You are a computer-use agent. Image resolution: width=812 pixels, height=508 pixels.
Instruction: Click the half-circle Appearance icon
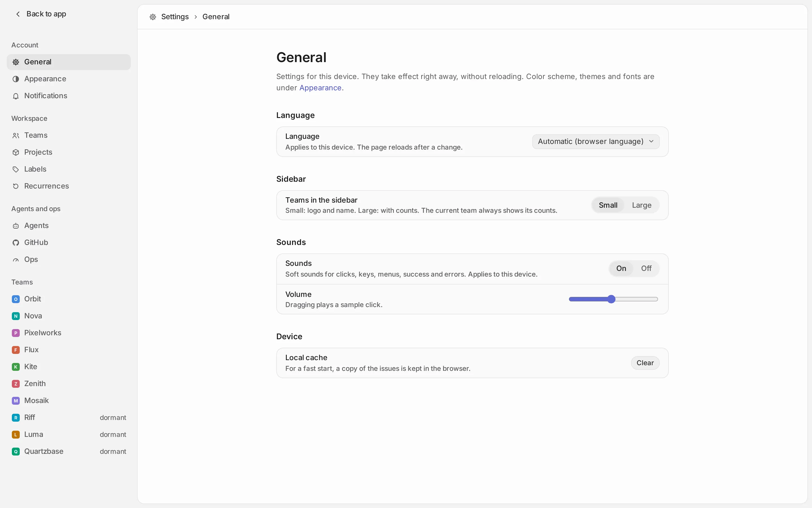pos(16,79)
